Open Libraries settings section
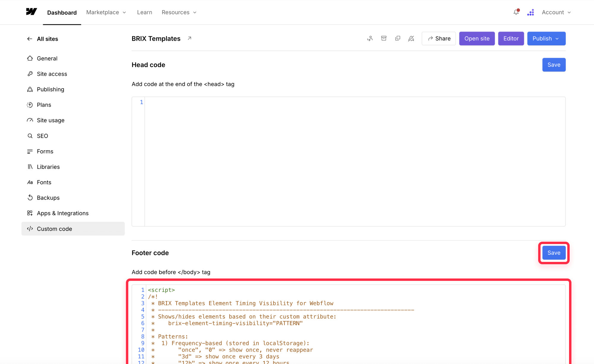This screenshot has width=594, height=364. click(73, 167)
